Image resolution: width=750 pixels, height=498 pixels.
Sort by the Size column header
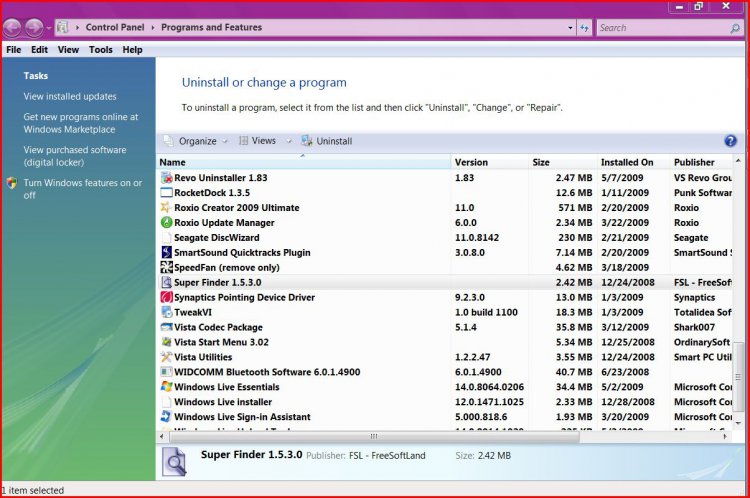pyautogui.click(x=562, y=162)
